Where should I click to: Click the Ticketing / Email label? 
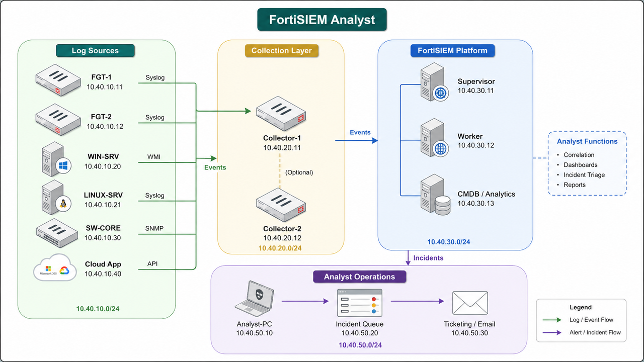(469, 324)
